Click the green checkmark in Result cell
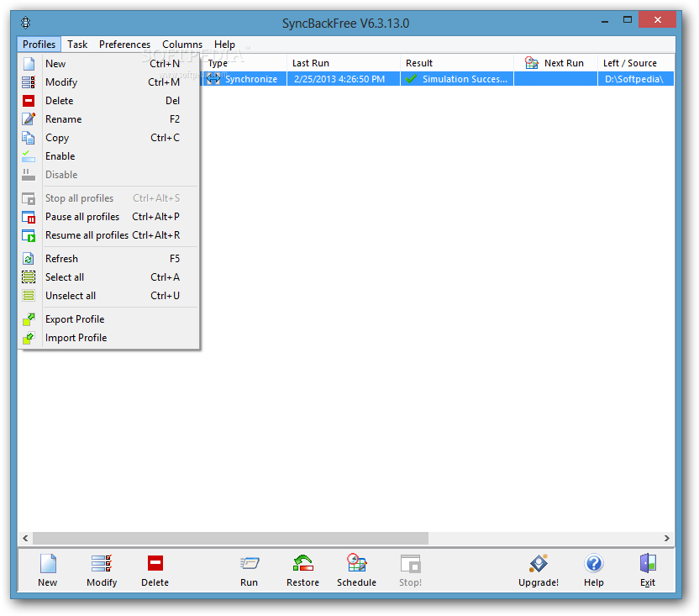Screen dimensions: 699x616 (411, 79)
